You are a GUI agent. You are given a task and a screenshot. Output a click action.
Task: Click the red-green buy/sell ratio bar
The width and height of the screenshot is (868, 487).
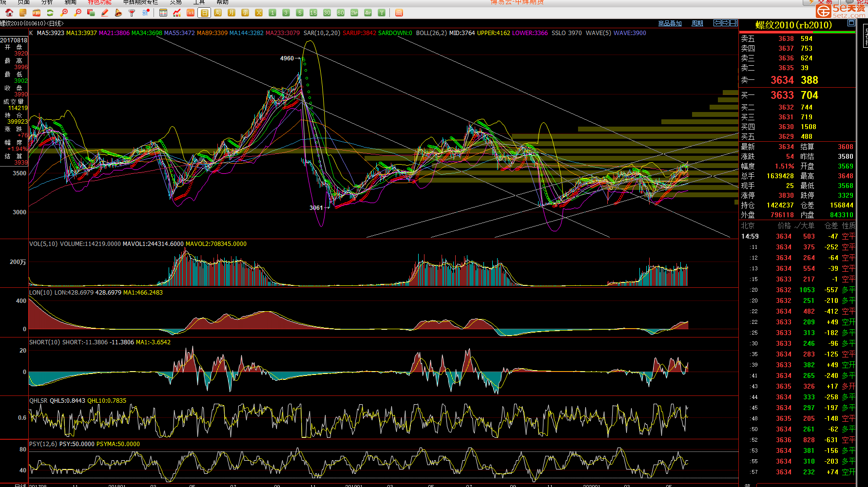797,32
